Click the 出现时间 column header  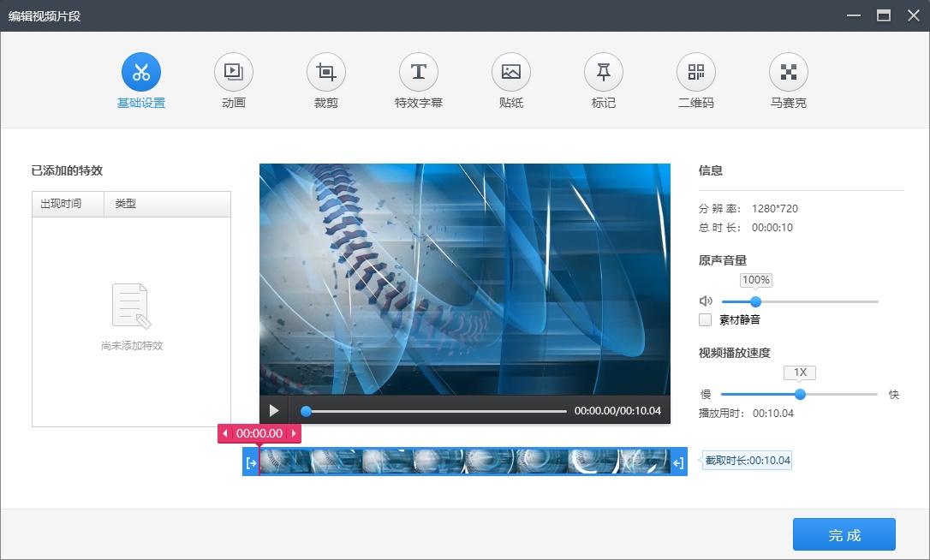[x=69, y=204]
